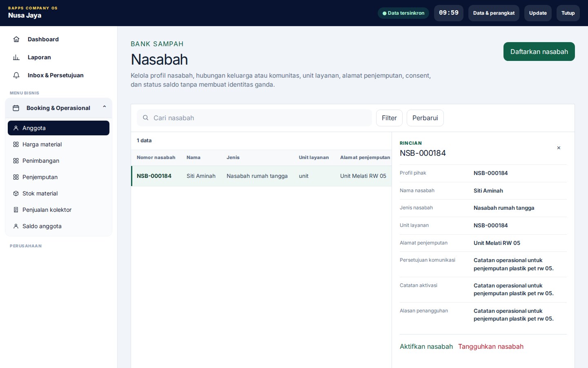
Task: Click the Alasan penangguhan note text
Action: click(x=514, y=315)
